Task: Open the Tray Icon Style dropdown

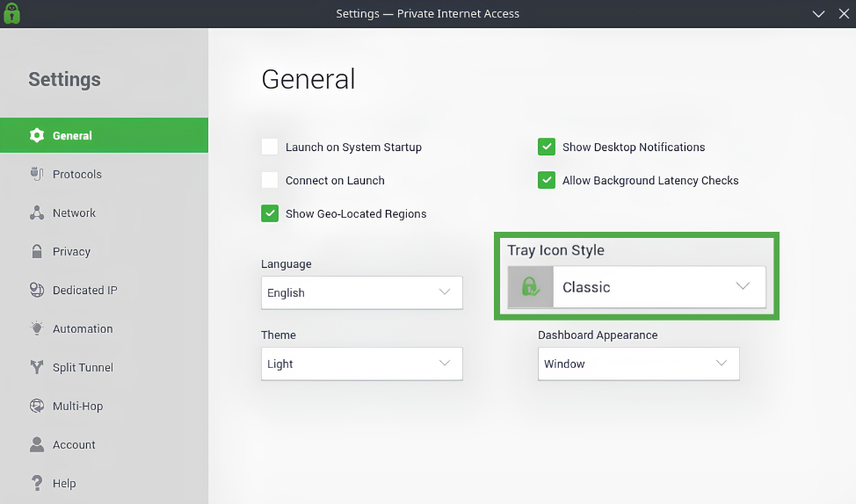Action: pos(636,287)
